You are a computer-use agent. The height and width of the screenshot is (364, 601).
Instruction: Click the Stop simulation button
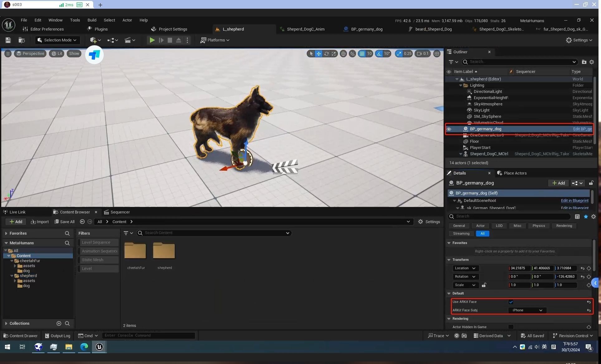click(x=170, y=40)
